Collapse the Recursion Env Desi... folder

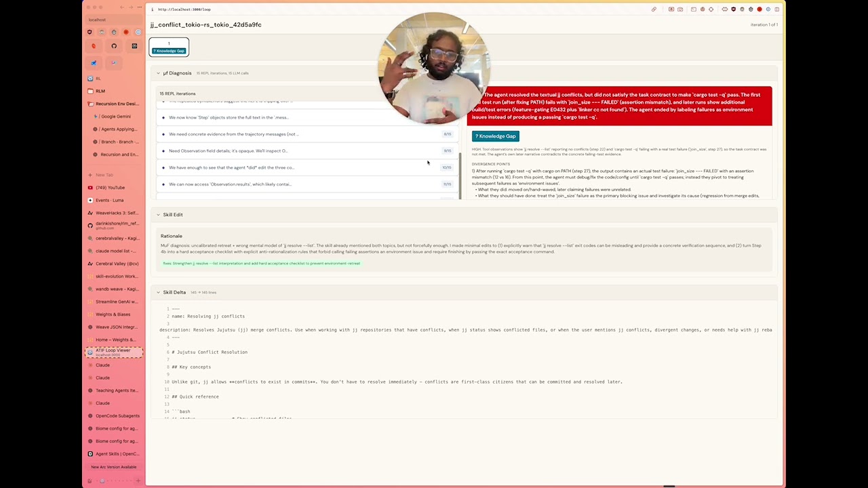coord(114,104)
